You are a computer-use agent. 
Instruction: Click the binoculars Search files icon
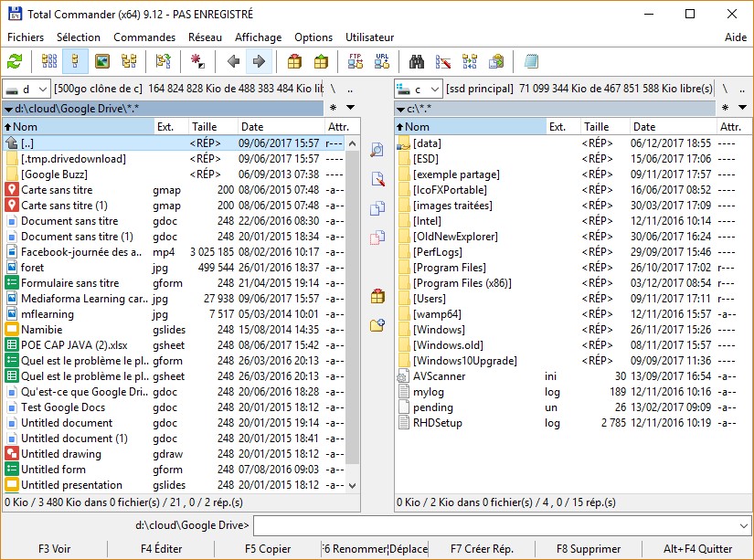point(417,62)
